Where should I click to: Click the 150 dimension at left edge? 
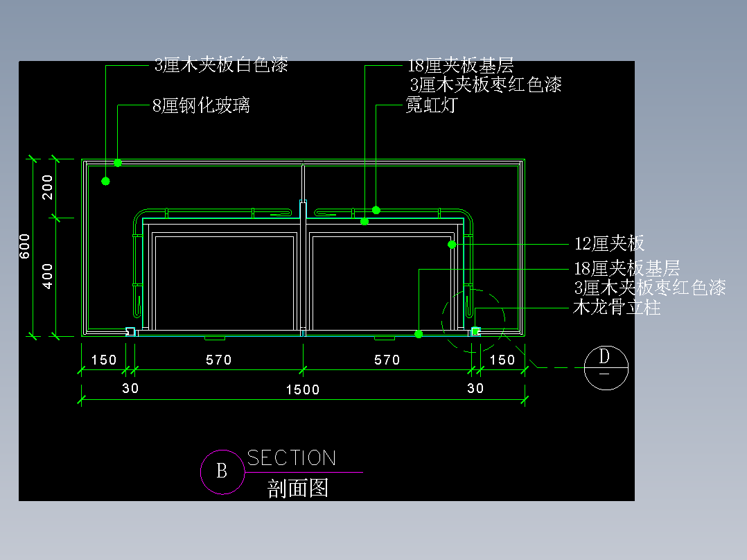coord(104,360)
